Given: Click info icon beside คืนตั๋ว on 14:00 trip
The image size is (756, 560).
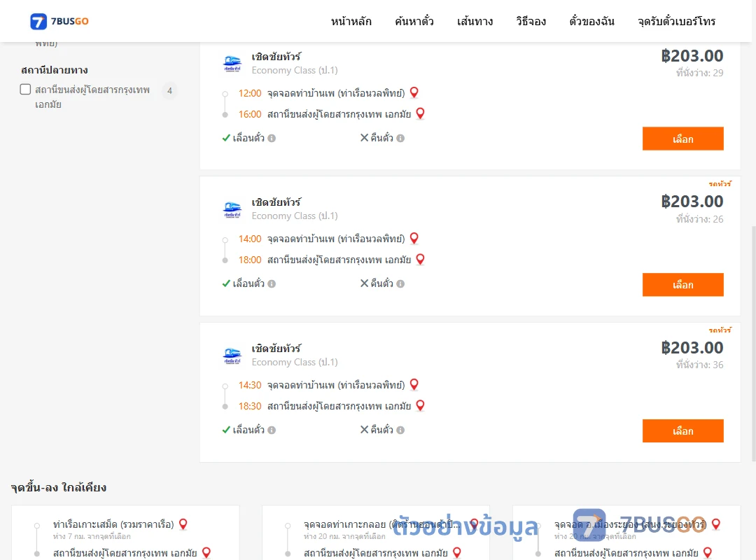Looking at the screenshot, I should pos(400,284).
